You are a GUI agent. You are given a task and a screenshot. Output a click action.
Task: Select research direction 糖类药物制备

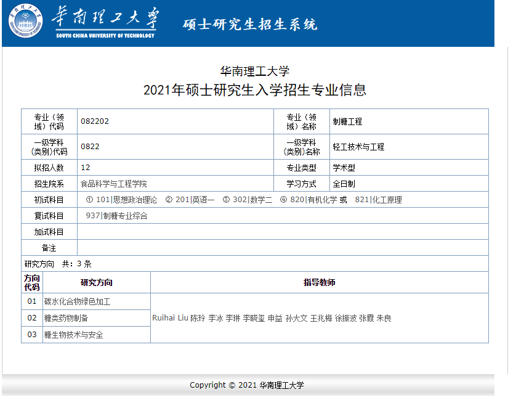66,318
